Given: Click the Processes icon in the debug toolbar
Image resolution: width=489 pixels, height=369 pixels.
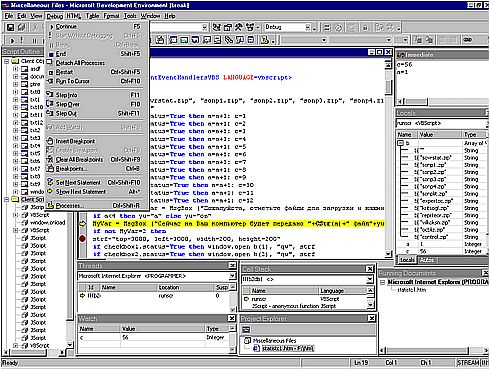Looking at the screenshot, I should coord(265,40).
